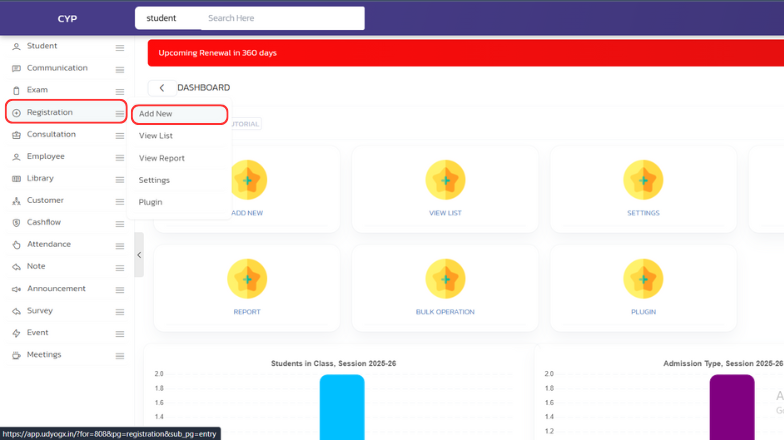Expand the Exam submenu handle

click(x=120, y=91)
